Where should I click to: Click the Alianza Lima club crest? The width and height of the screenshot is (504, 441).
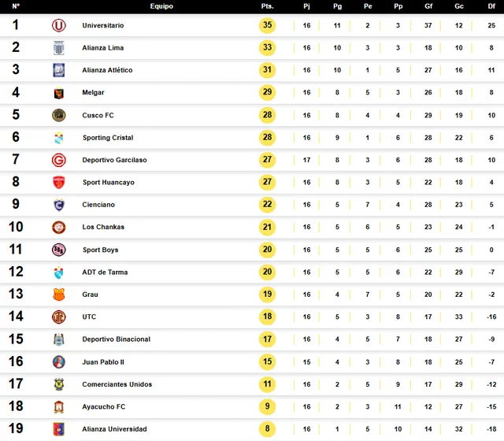pos(59,48)
